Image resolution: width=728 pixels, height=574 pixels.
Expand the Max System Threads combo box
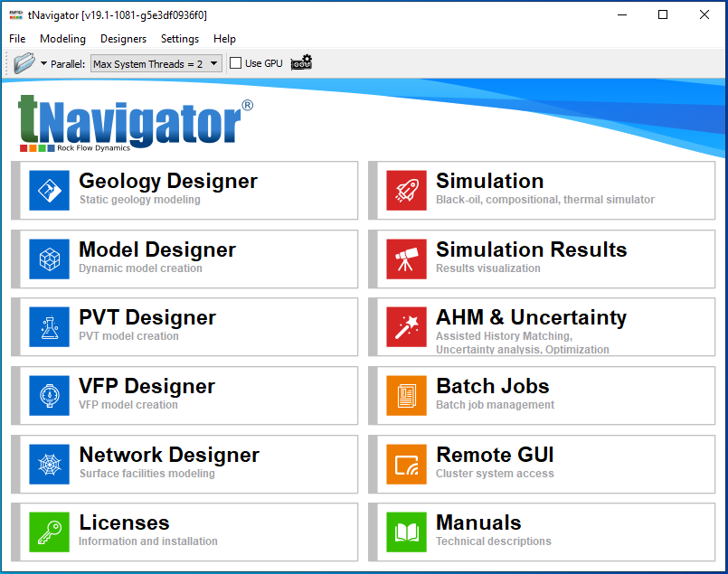click(x=156, y=63)
